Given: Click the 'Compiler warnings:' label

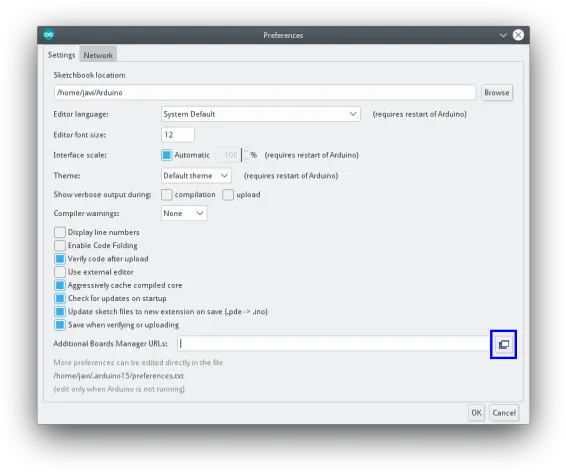Looking at the screenshot, I should (x=86, y=213).
